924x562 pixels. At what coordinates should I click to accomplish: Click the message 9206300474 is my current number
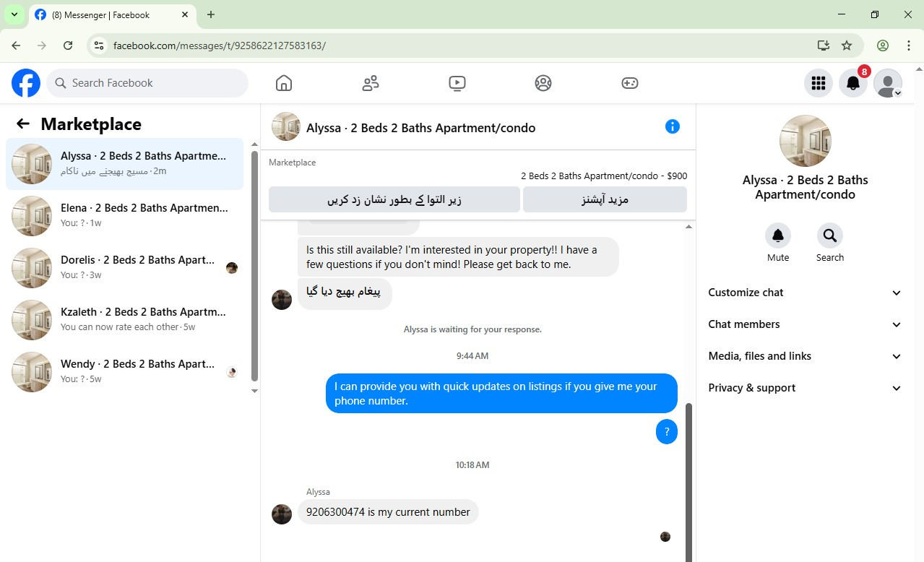point(388,512)
